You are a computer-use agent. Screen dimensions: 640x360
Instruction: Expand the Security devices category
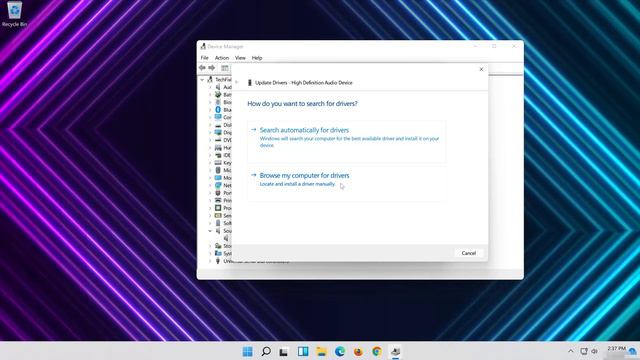tap(210, 216)
